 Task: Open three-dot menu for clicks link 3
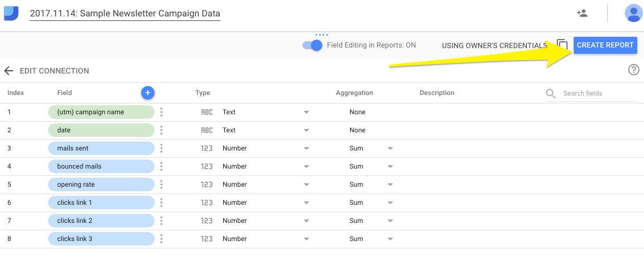click(x=161, y=239)
